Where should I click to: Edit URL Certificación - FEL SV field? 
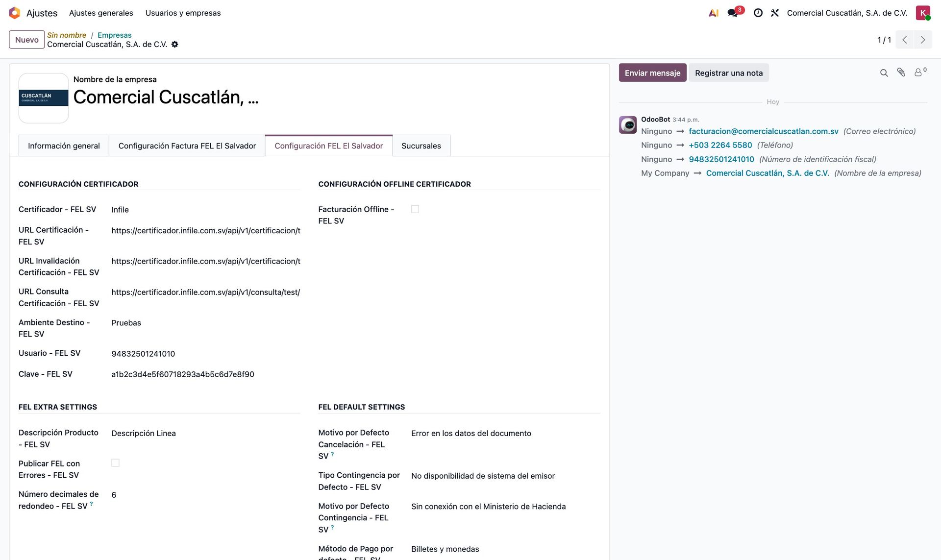click(x=206, y=231)
